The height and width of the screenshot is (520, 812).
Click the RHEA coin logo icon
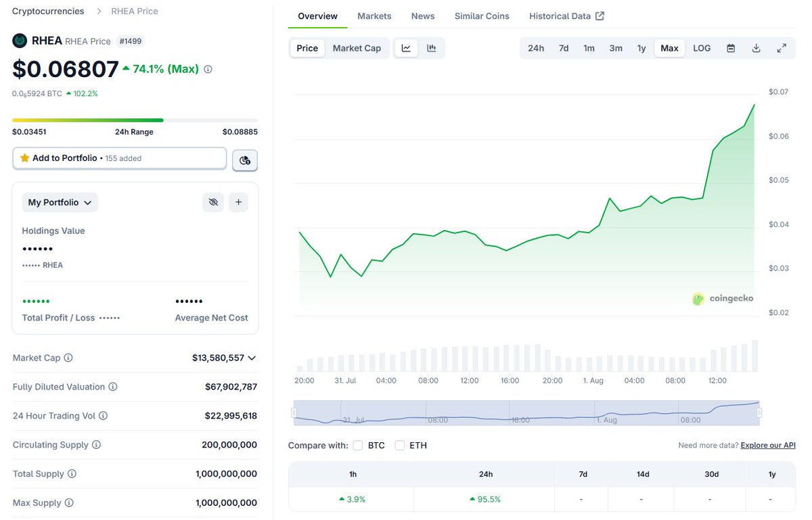tap(20, 41)
